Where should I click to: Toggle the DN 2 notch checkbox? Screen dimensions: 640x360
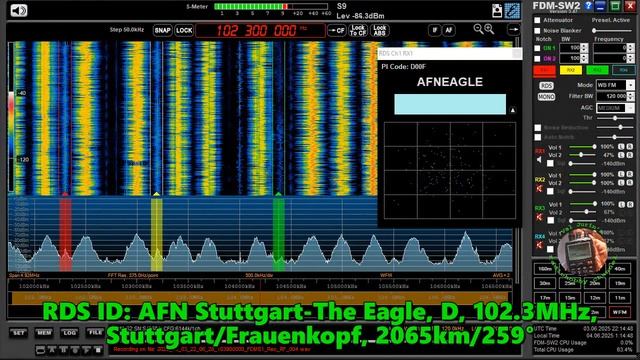[x=537, y=58]
